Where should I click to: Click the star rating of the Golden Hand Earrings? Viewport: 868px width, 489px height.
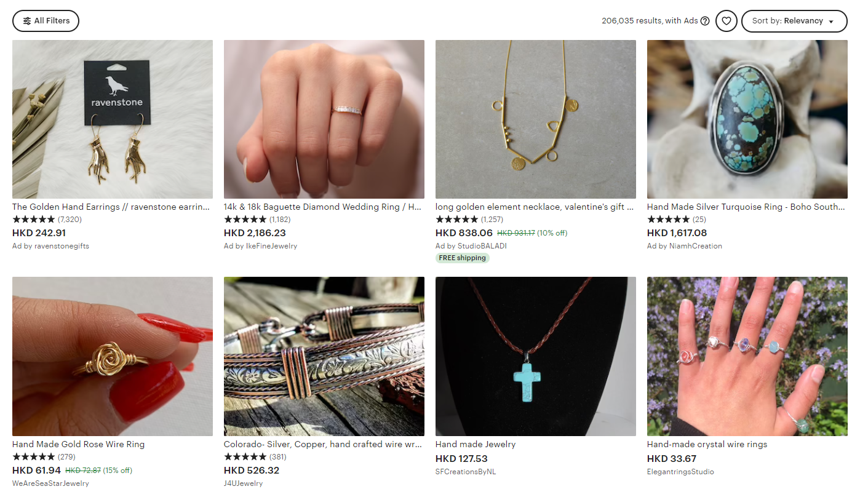[34, 220]
